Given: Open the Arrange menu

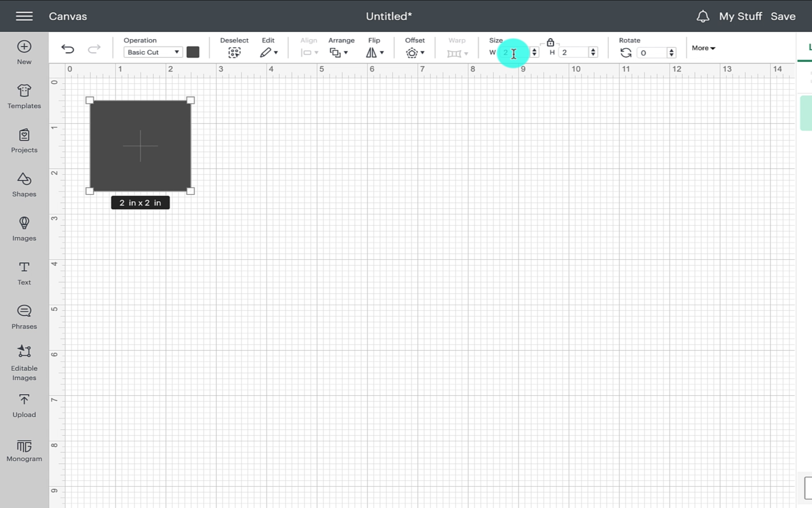Looking at the screenshot, I should tap(338, 53).
